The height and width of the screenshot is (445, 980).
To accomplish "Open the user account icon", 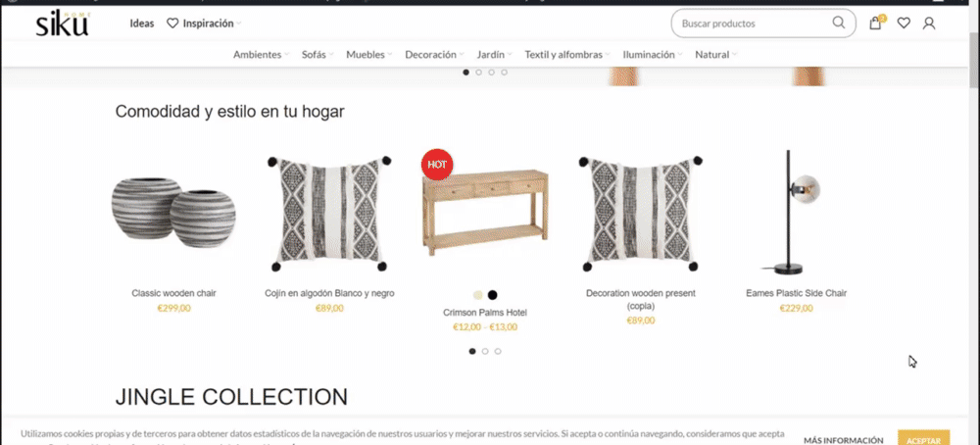I will 929,24.
